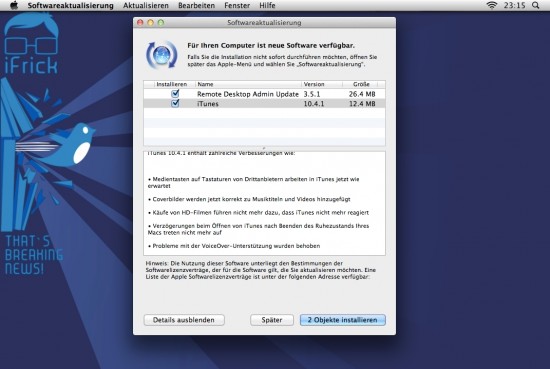Click Details ausblenden button
This screenshot has width=550, height=369.
click(184, 320)
